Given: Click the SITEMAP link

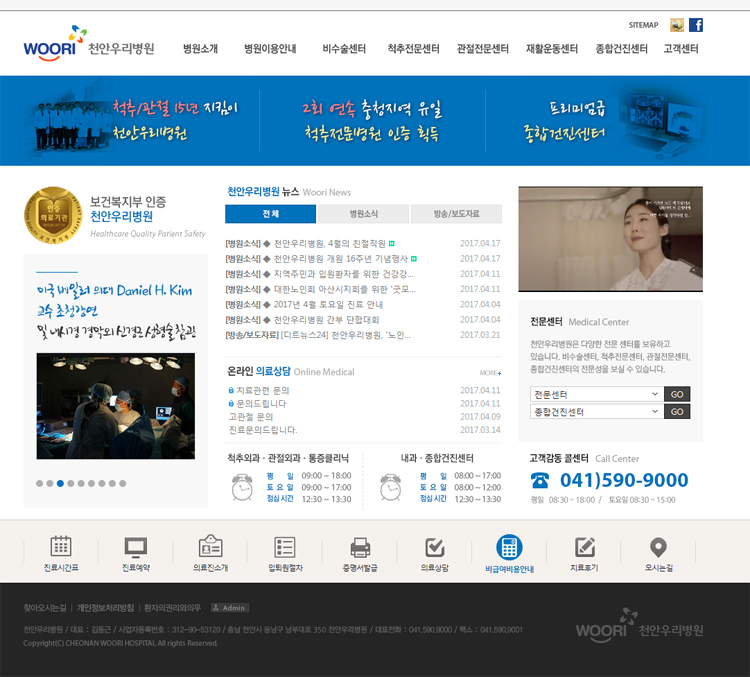Looking at the screenshot, I should click(x=643, y=25).
